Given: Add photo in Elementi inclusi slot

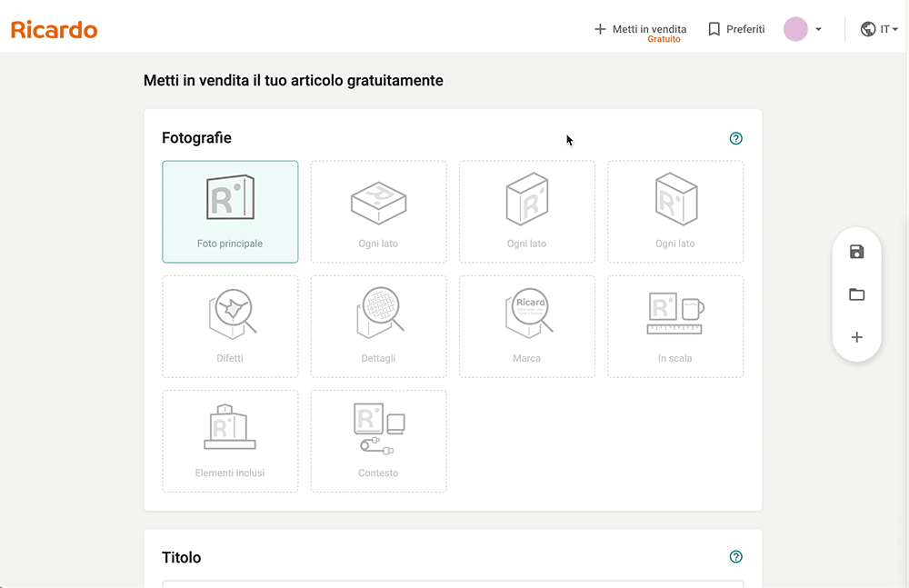Looking at the screenshot, I should coord(230,441).
